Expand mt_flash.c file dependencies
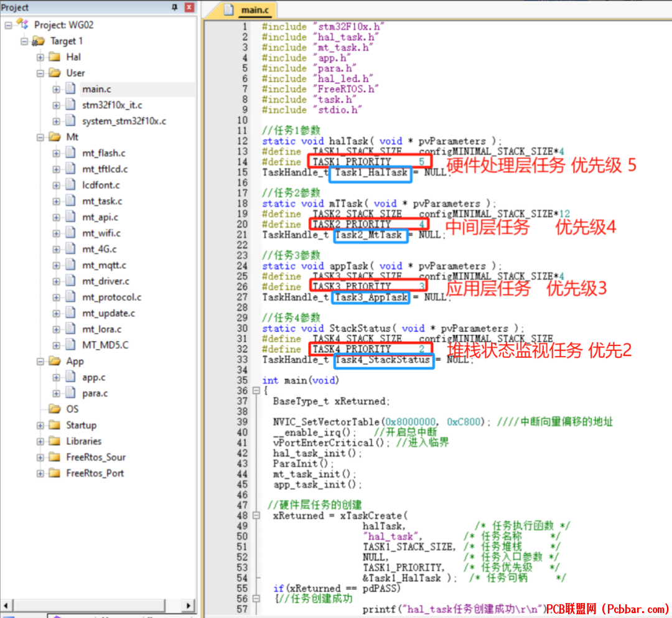672x618 pixels. 56,153
